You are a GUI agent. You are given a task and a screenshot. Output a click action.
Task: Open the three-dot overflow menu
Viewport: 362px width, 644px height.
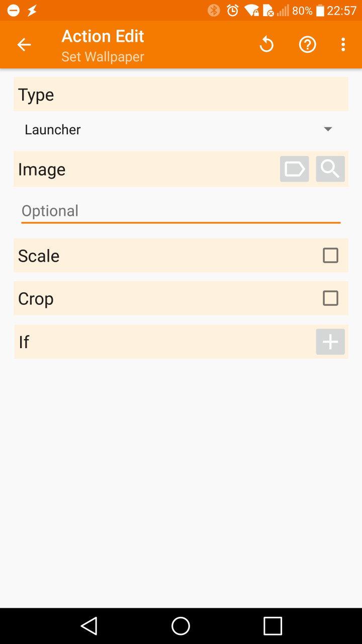[343, 45]
